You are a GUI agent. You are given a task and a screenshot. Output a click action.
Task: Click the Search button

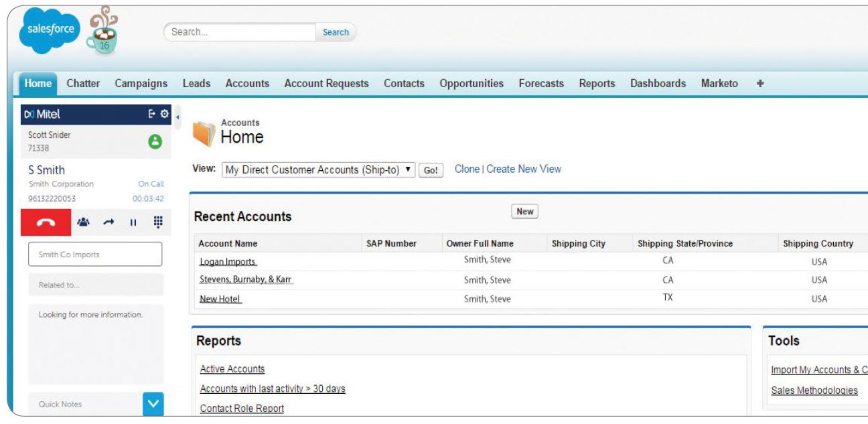pos(336,32)
